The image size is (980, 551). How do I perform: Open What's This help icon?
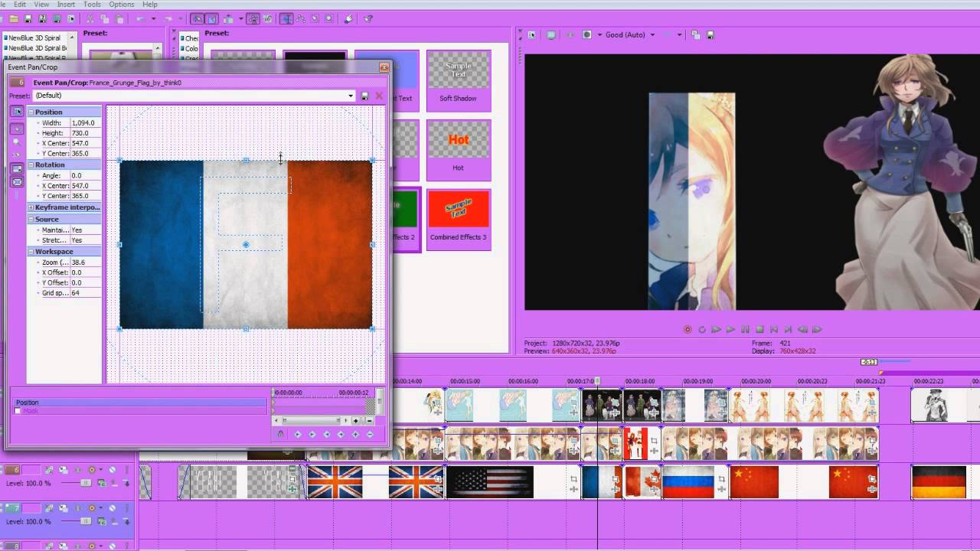point(367,18)
